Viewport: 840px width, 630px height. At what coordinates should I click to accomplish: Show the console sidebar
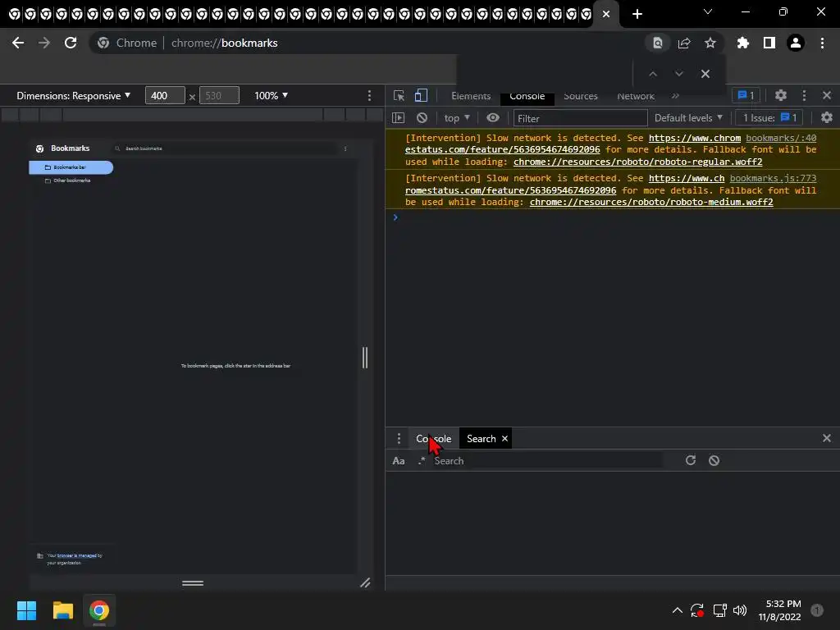click(x=398, y=118)
